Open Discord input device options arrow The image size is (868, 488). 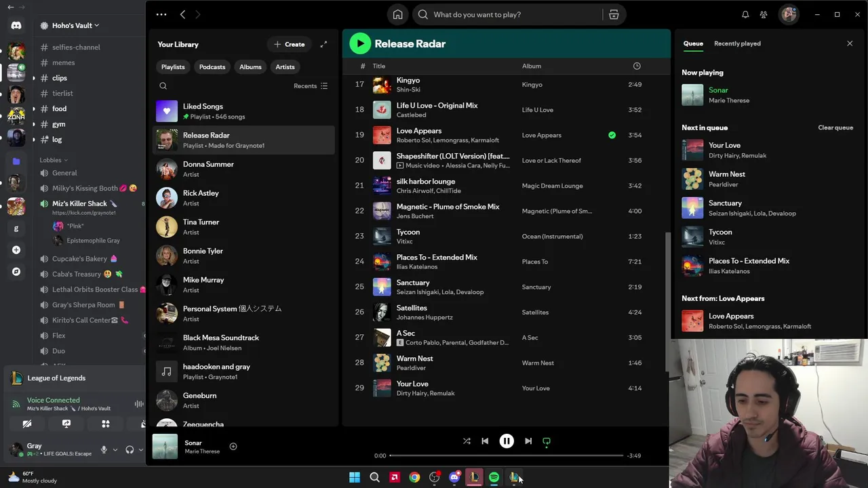[x=115, y=449]
